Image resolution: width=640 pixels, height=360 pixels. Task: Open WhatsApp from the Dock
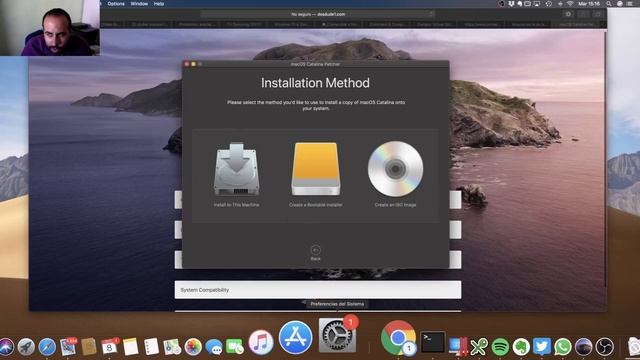(x=563, y=347)
